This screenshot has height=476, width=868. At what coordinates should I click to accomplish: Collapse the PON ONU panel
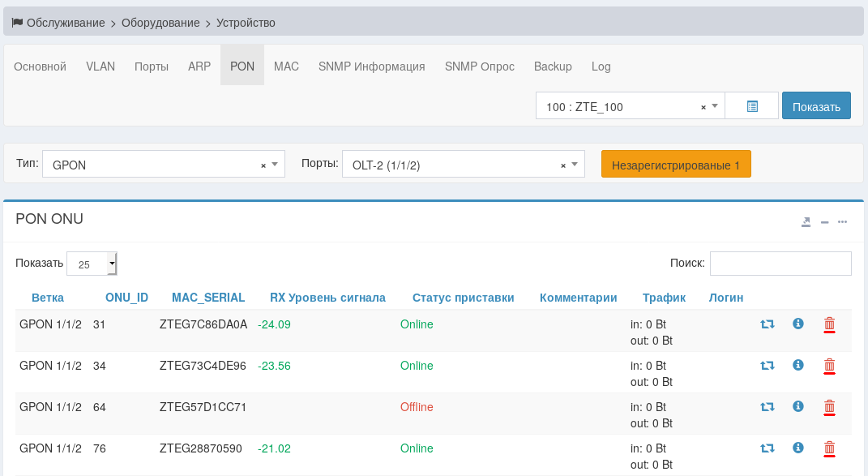[824, 222]
